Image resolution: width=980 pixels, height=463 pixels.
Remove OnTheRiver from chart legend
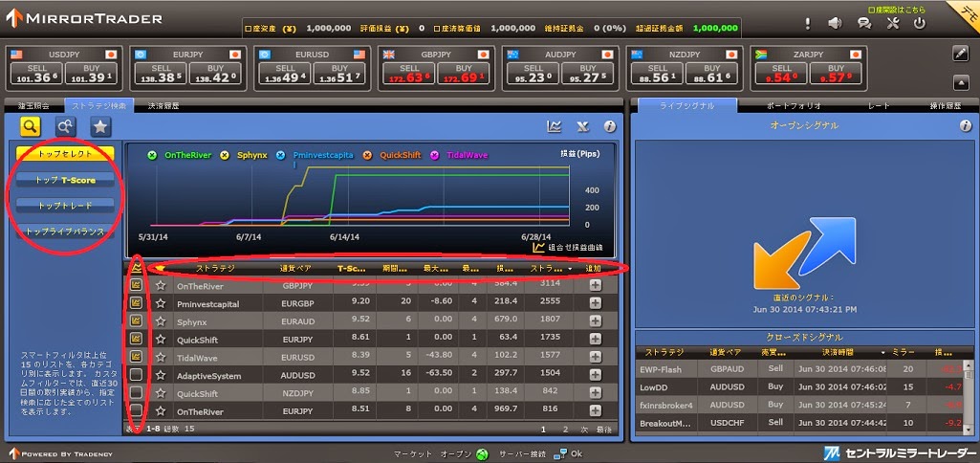point(152,155)
